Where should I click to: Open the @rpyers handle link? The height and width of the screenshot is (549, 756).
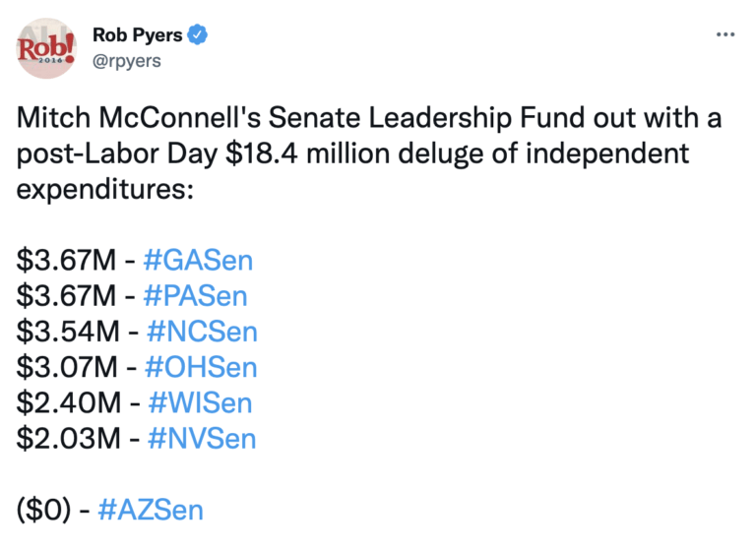[x=126, y=60]
